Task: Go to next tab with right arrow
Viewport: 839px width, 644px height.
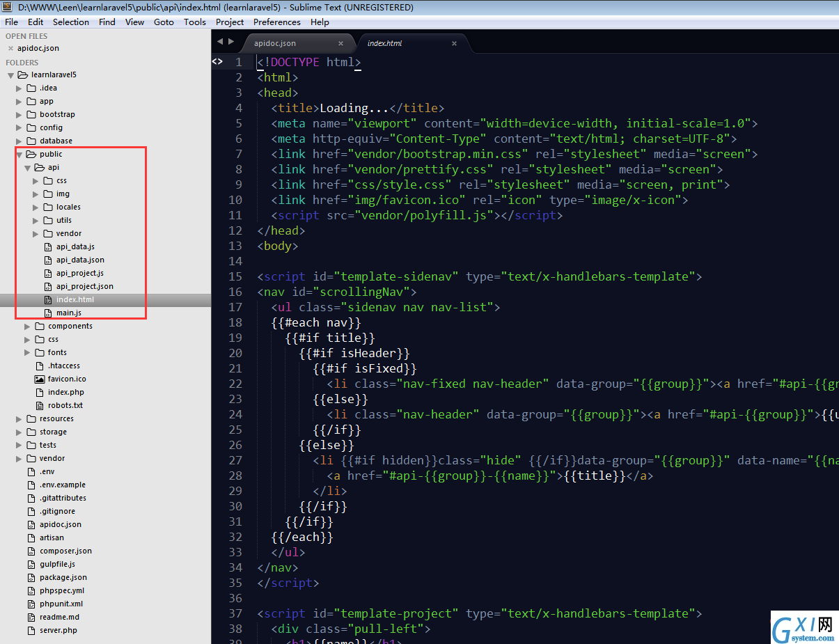Action: 231,42
